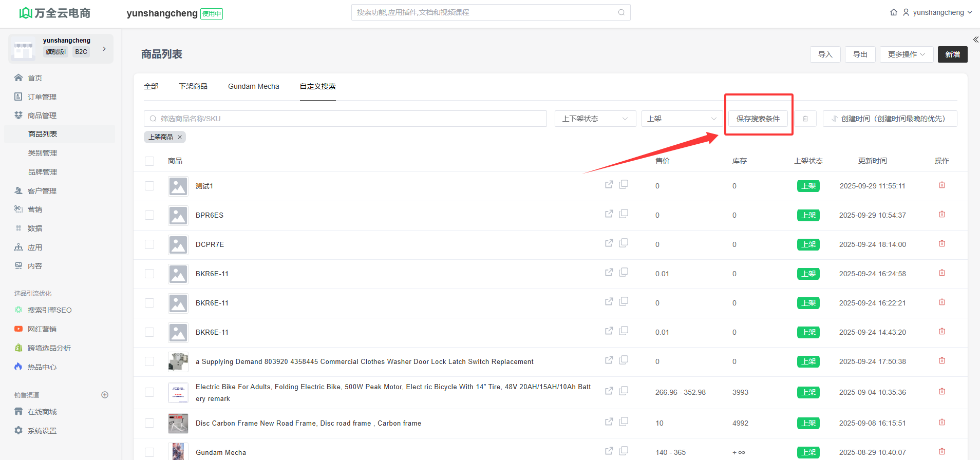Click the search magnifier icon in top bar

click(621, 12)
